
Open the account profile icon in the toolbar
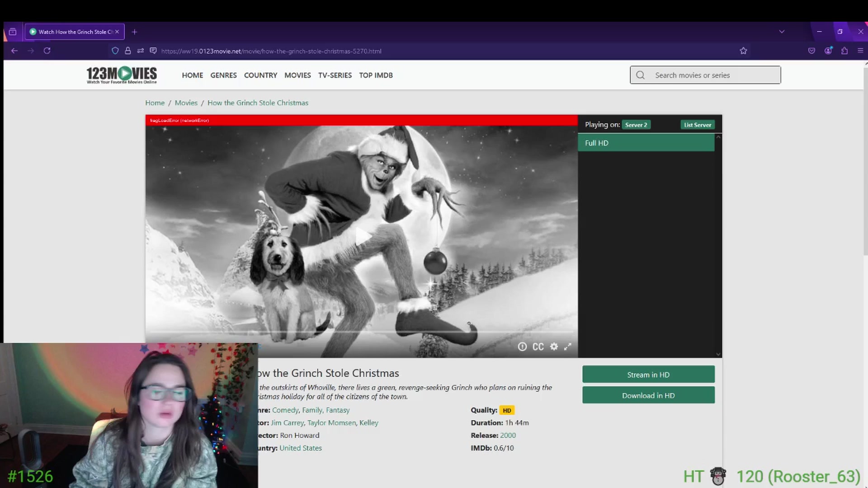[828, 51]
